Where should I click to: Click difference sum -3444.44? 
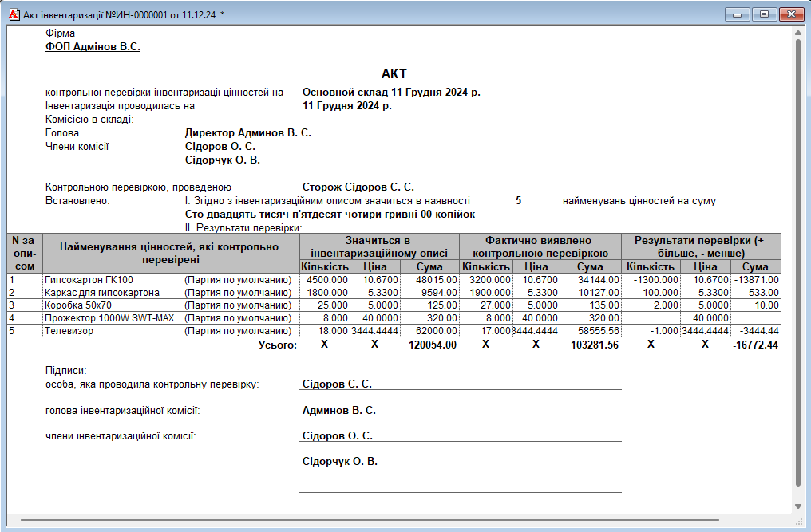[x=756, y=331]
